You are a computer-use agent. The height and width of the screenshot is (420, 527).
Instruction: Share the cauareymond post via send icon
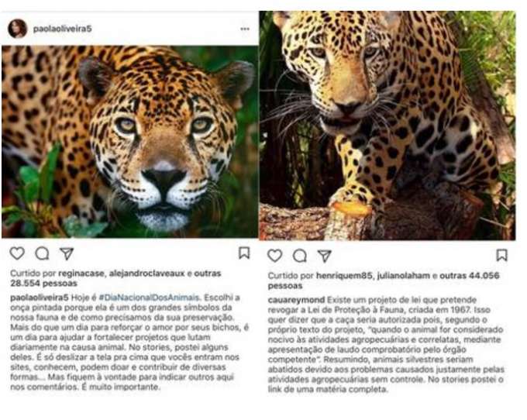click(325, 256)
